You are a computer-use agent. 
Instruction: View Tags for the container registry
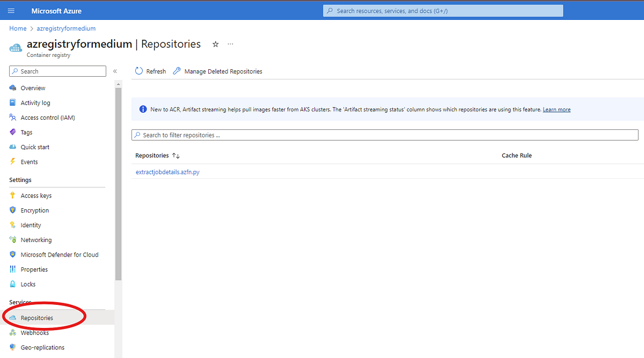point(25,132)
